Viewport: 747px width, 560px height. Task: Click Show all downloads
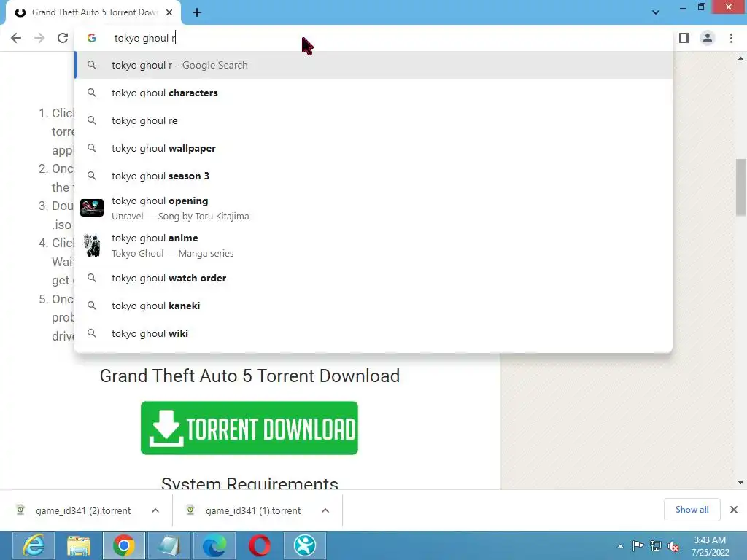click(x=692, y=510)
